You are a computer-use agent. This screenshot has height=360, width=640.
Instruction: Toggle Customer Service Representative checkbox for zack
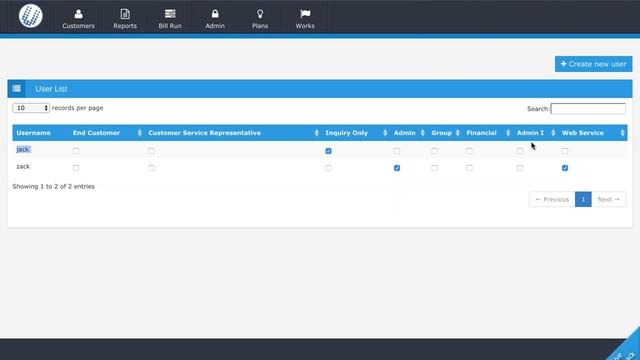tap(151, 168)
